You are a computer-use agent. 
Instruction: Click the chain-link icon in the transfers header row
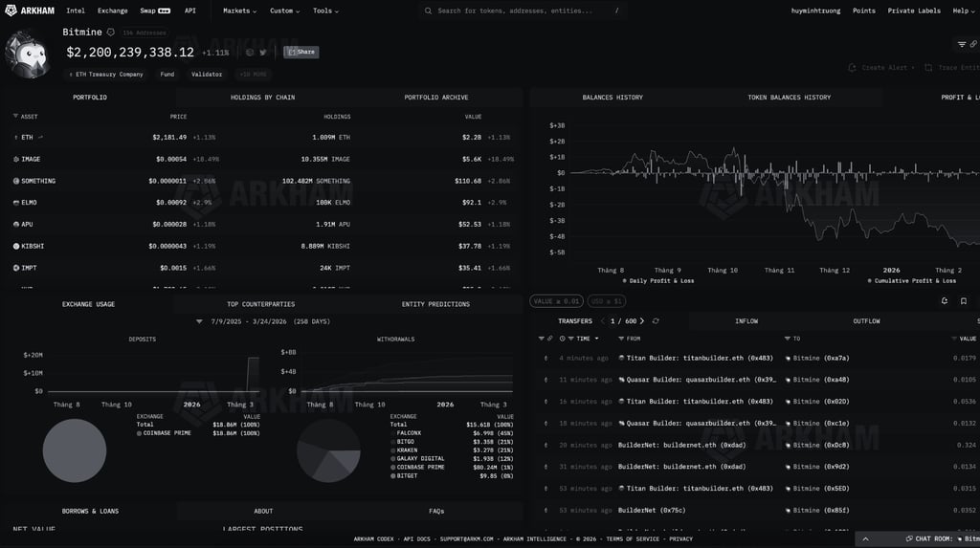(x=550, y=339)
